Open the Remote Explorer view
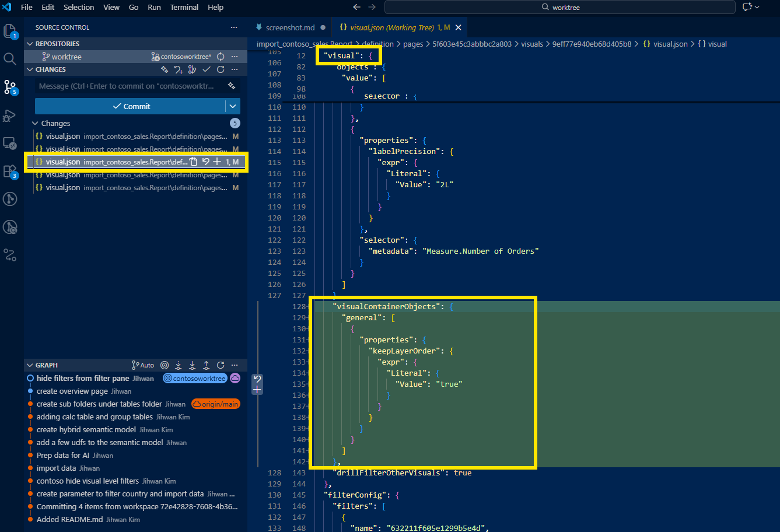780x532 pixels. [x=10, y=143]
